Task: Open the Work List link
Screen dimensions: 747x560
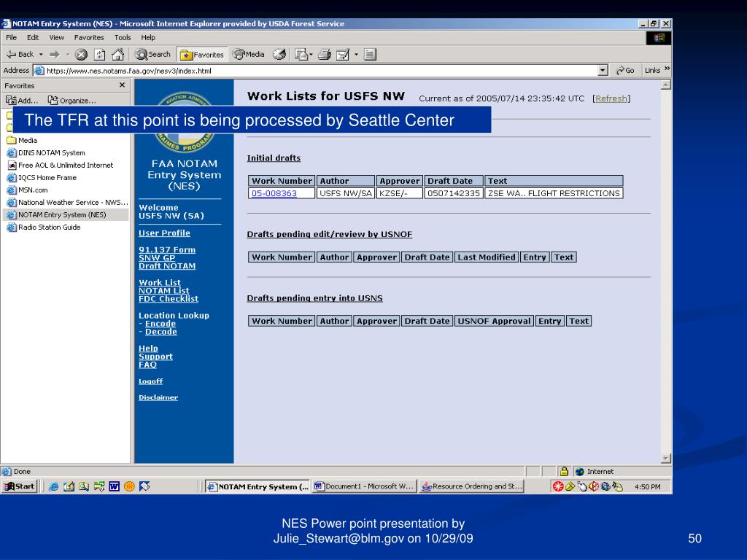Action: 160,282
